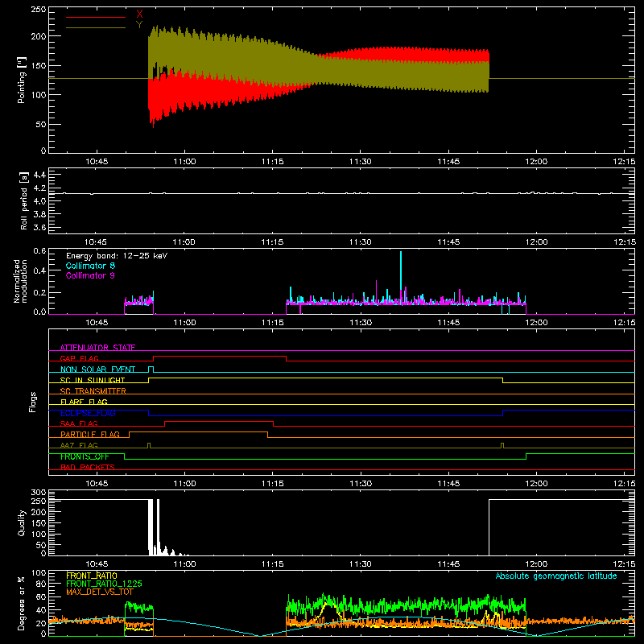
Task: Click the 'NON_SOLAR_EVENT' flag label
Action: 97,369
